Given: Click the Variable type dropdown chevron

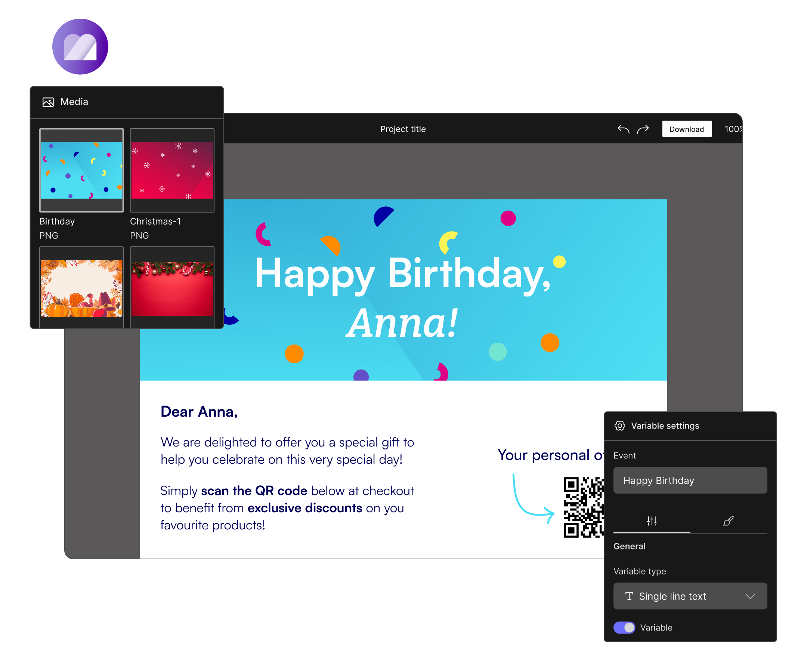Looking at the screenshot, I should point(750,596).
